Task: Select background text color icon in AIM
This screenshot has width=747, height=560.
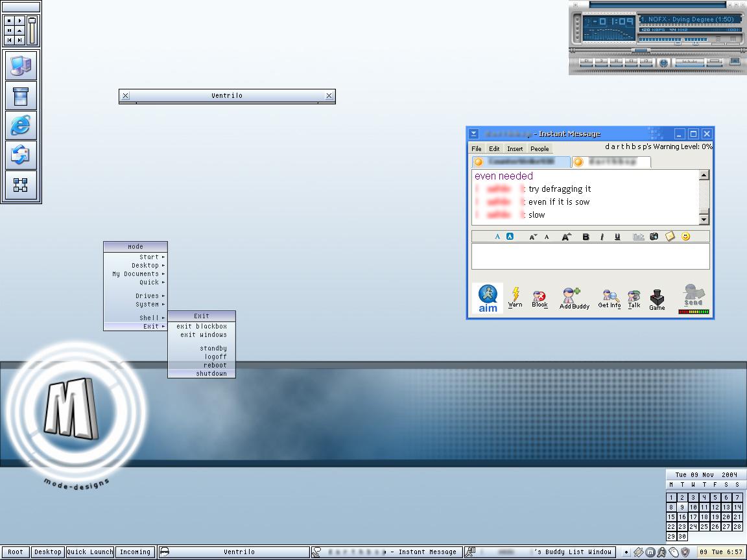Action: click(510, 236)
